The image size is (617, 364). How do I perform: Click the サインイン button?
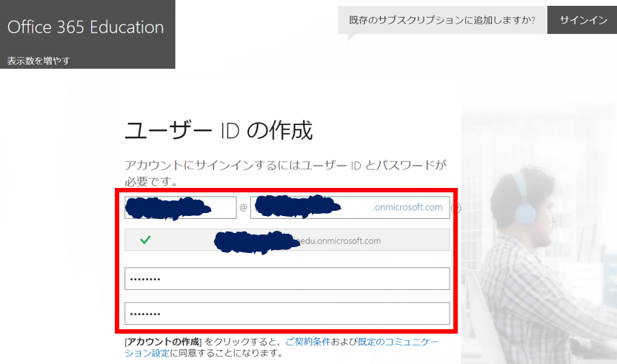point(582,20)
